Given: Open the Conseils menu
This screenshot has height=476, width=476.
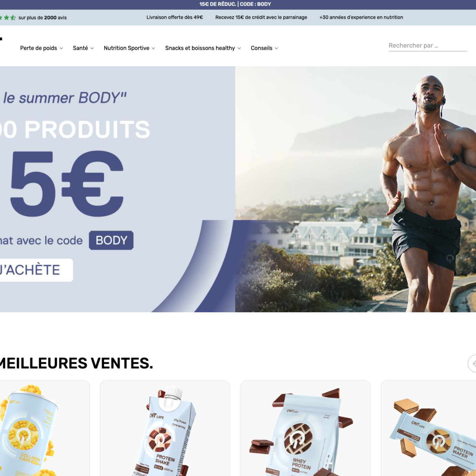Looking at the screenshot, I should [x=264, y=48].
